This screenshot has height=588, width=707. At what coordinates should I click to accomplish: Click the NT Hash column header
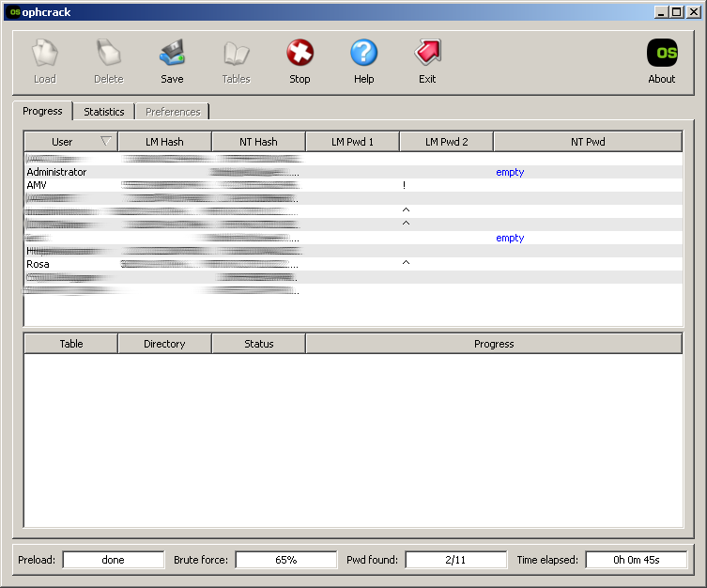(x=258, y=142)
